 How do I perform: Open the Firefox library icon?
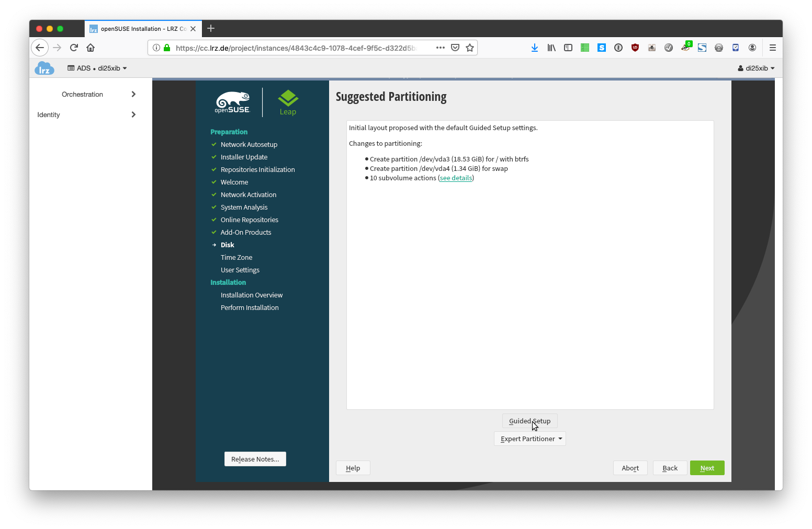point(551,48)
